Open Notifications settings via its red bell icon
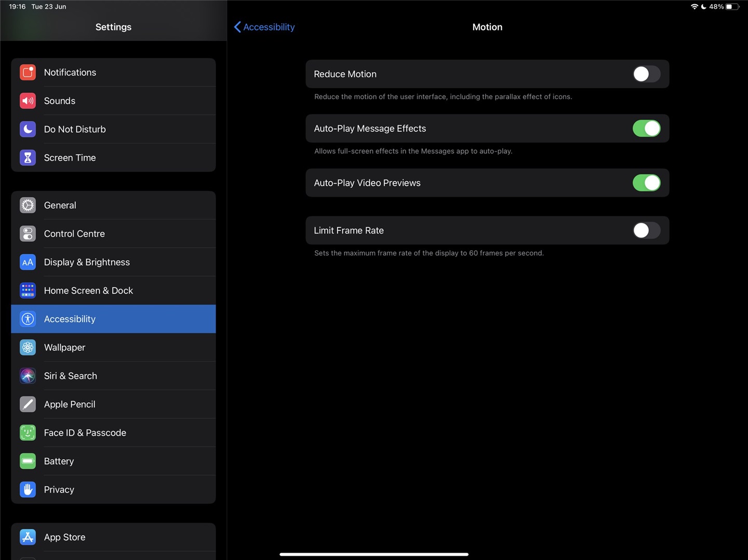The height and width of the screenshot is (560, 748). click(28, 72)
